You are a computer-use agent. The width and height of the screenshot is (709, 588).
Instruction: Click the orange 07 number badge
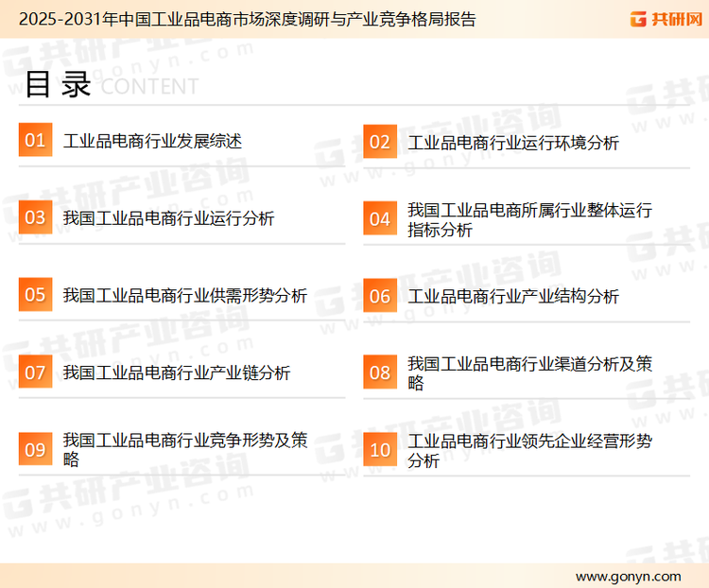[x=35, y=372]
